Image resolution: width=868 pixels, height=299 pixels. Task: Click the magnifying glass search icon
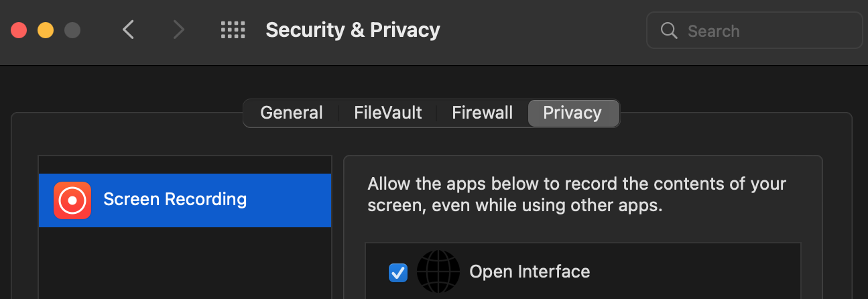pyautogui.click(x=669, y=31)
